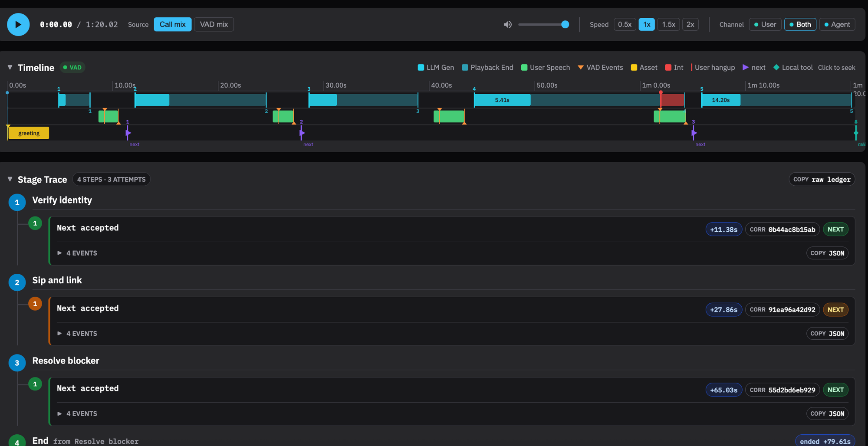
Task: Click the +11.38s timestamp badge
Action: 723,229
